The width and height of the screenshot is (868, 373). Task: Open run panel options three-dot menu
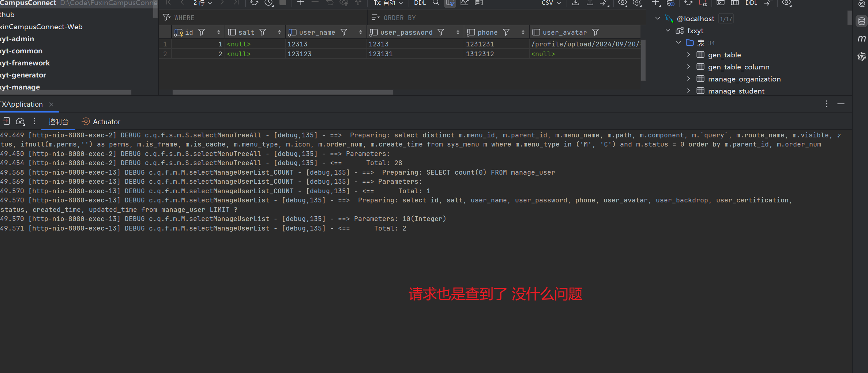(827, 104)
